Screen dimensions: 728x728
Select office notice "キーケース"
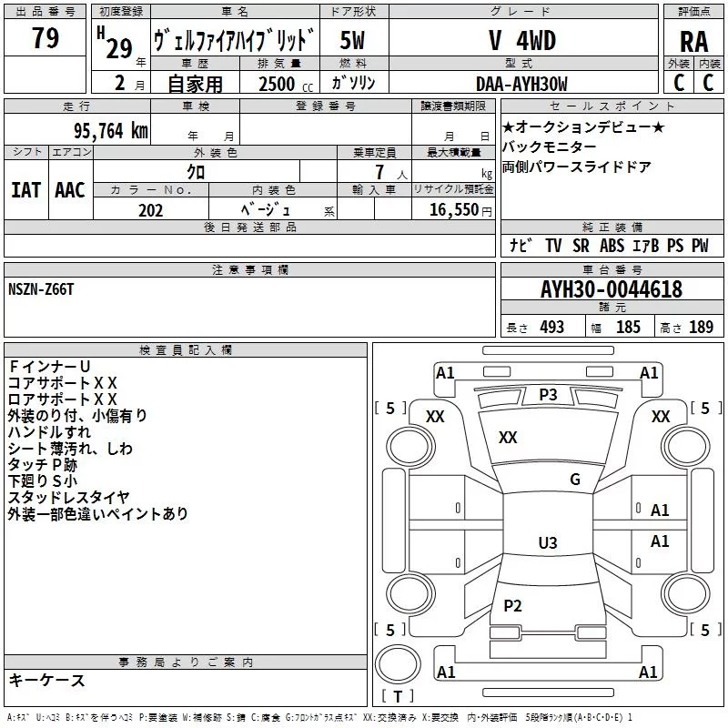pyautogui.click(x=47, y=680)
